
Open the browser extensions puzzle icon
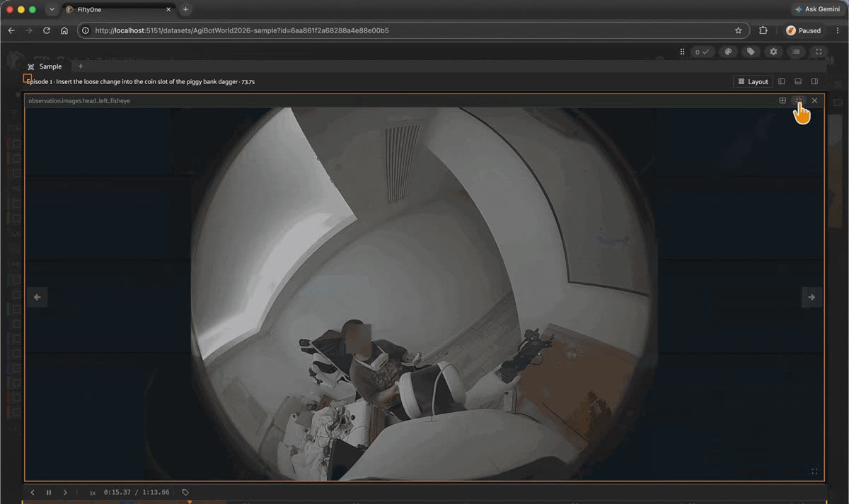(x=763, y=30)
